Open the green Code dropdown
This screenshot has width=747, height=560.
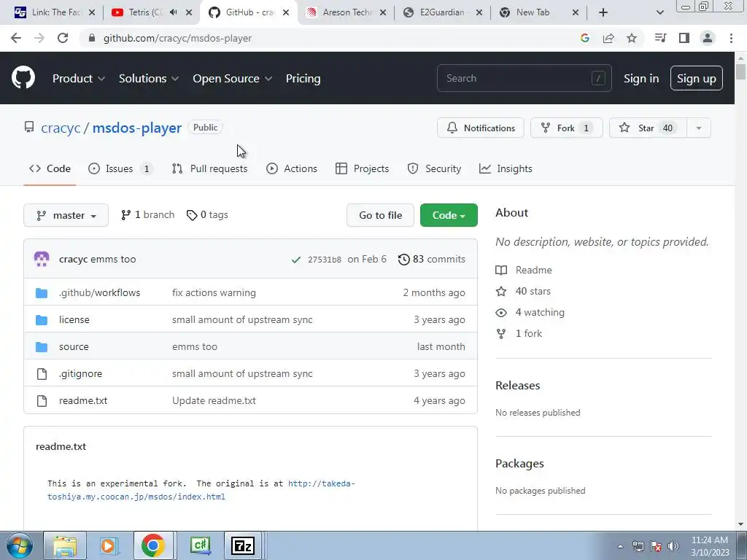click(x=449, y=215)
